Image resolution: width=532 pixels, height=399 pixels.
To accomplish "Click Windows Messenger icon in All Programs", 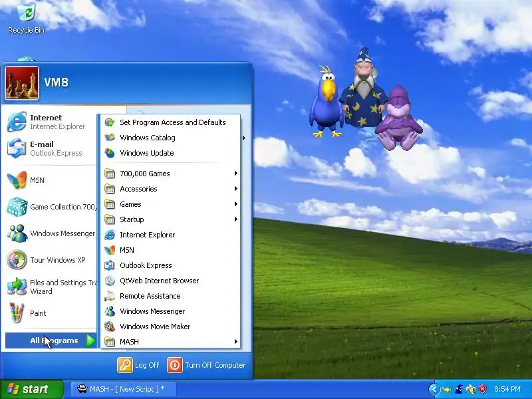I will coord(110,311).
